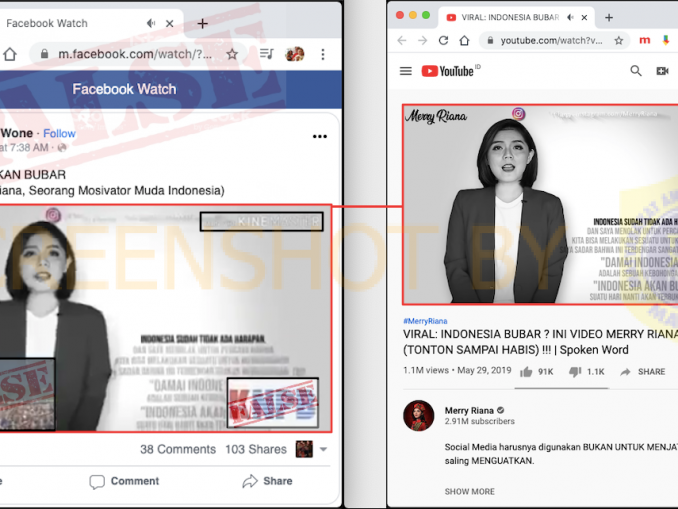The height and width of the screenshot is (509, 678).
Task: Open profile avatar in Facebook browser toolbar
Action: point(295,54)
